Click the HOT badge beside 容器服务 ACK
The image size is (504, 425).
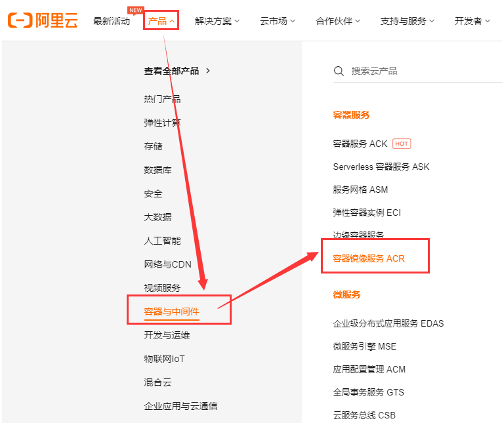coord(402,144)
